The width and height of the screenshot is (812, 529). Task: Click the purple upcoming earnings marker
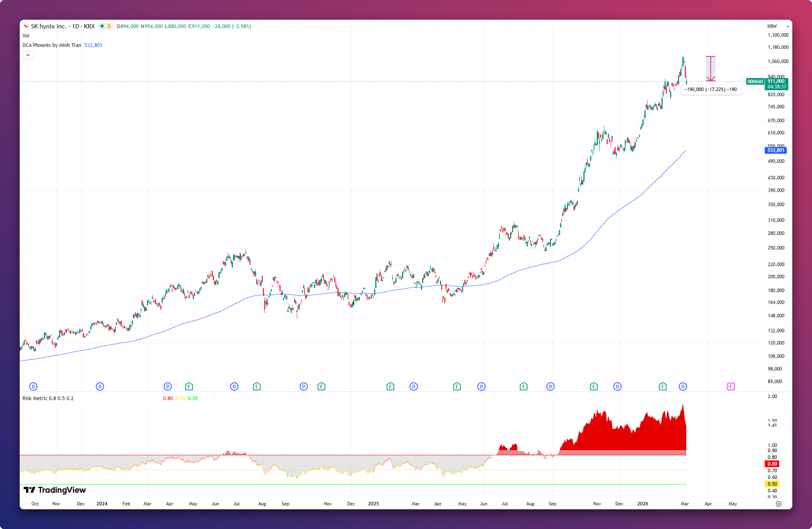coord(730,387)
